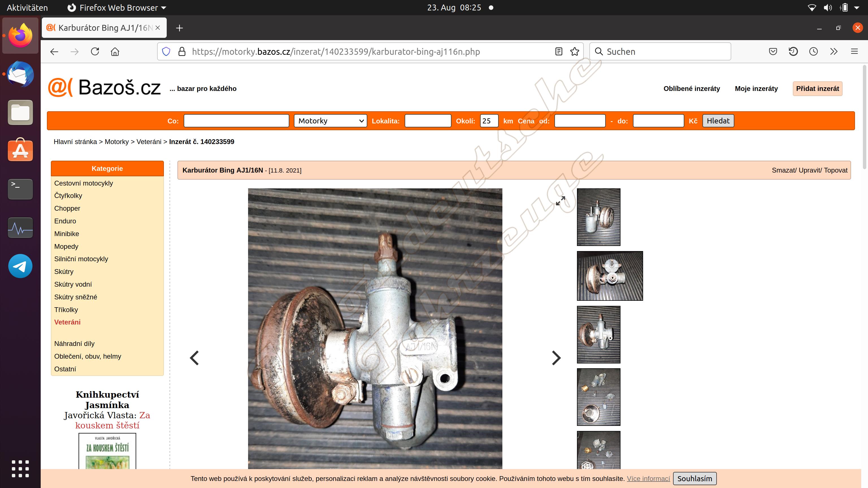Go to the Firefox home page
868x488 pixels.
(115, 51)
